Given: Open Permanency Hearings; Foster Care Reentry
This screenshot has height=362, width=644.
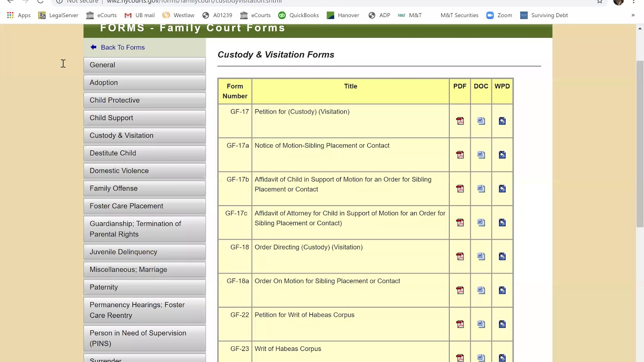Looking at the screenshot, I should coord(144,310).
